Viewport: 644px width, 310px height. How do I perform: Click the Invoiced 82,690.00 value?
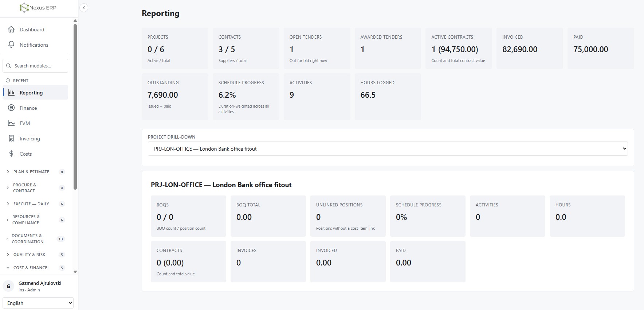[x=520, y=49]
